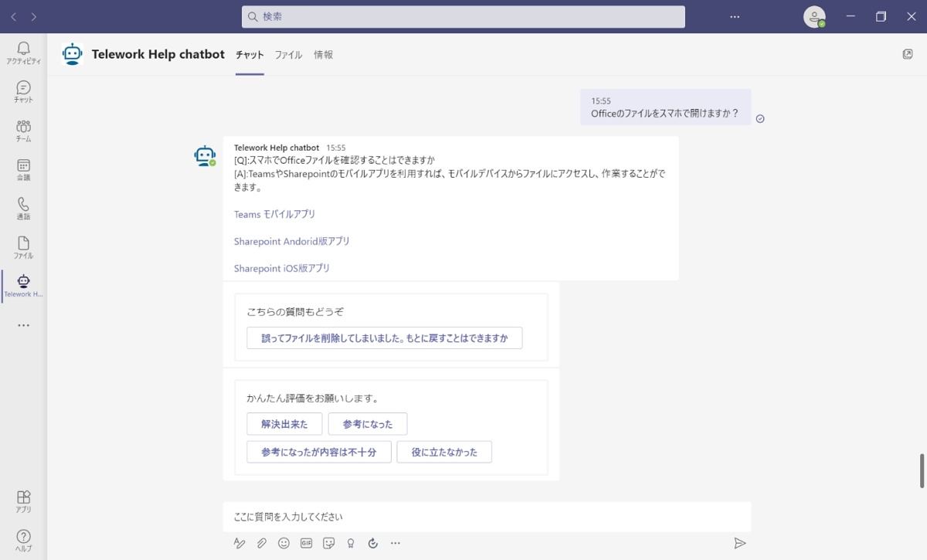927x560 pixels.
Task: Open Sharepoint Andorid版アプリ link
Action: [x=292, y=241]
